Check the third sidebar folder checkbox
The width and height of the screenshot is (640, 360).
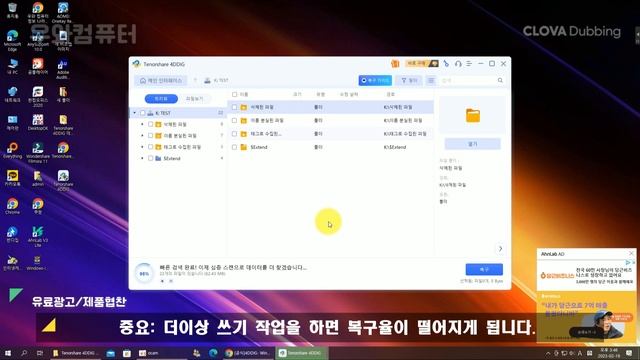pyautogui.click(x=150, y=147)
